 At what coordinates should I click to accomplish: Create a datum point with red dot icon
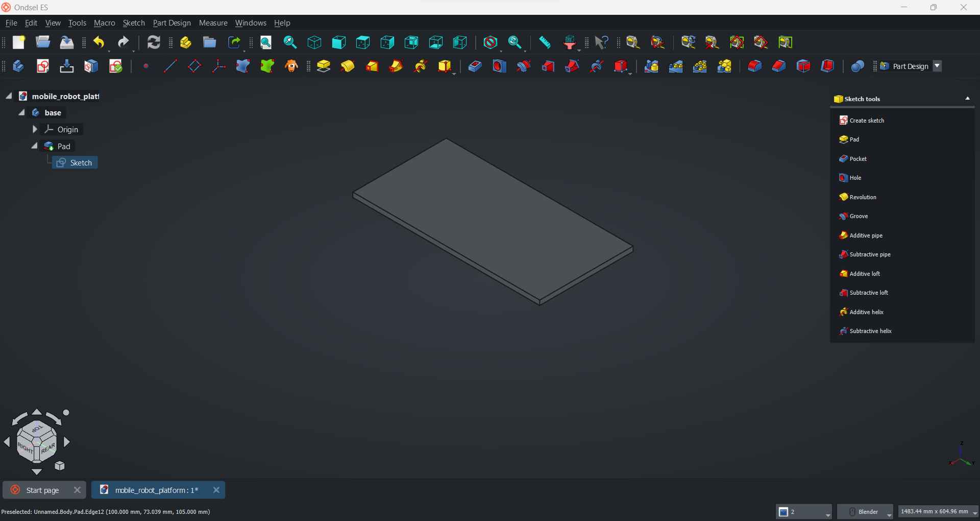tap(146, 66)
